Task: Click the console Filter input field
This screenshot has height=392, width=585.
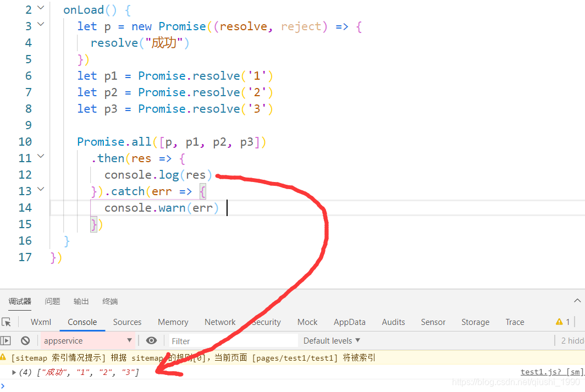Action: pyautogui.click(x=233, y=340)
